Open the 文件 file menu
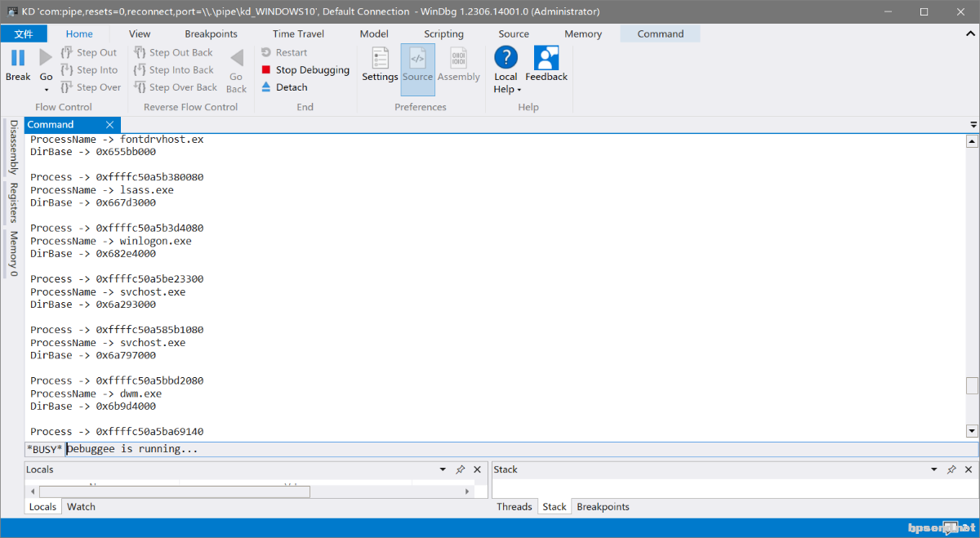Screen dimensions: 980x538 [24, 33]
